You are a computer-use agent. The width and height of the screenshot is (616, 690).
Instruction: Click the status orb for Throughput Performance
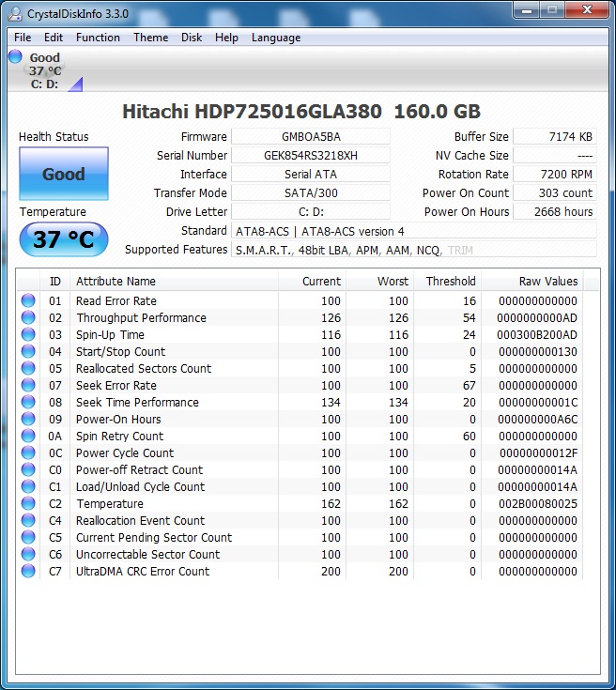tap(28, 317)
